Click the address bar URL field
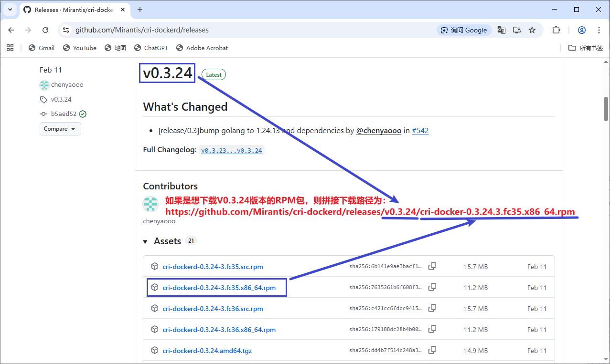 (x=239, y=30)
